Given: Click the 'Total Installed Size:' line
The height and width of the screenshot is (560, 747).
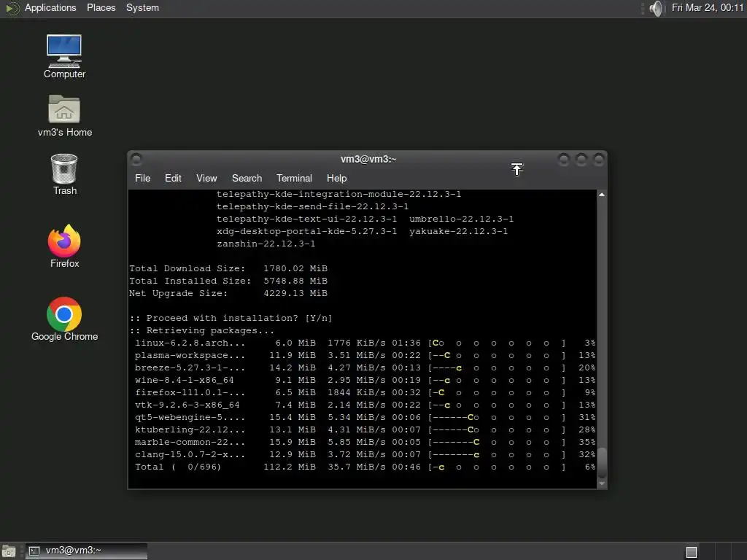Looking at the screenshot, I should [x=228, y=281].
